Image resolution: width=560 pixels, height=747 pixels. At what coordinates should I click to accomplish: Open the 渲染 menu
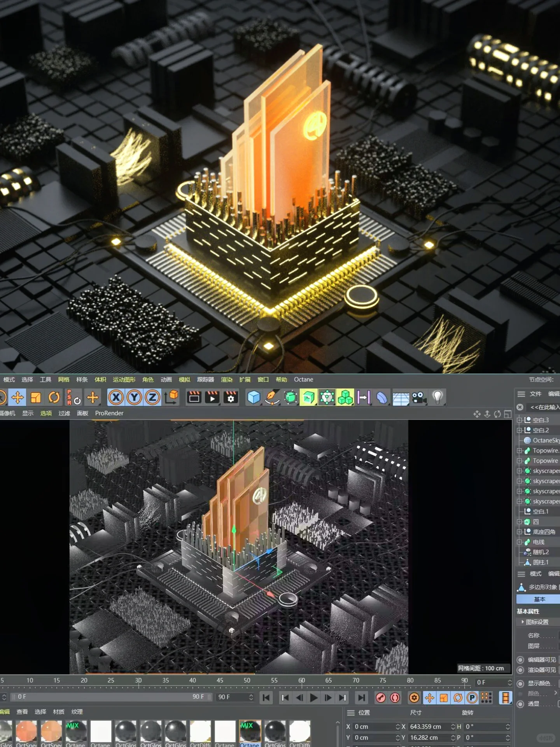pos(226,380)
